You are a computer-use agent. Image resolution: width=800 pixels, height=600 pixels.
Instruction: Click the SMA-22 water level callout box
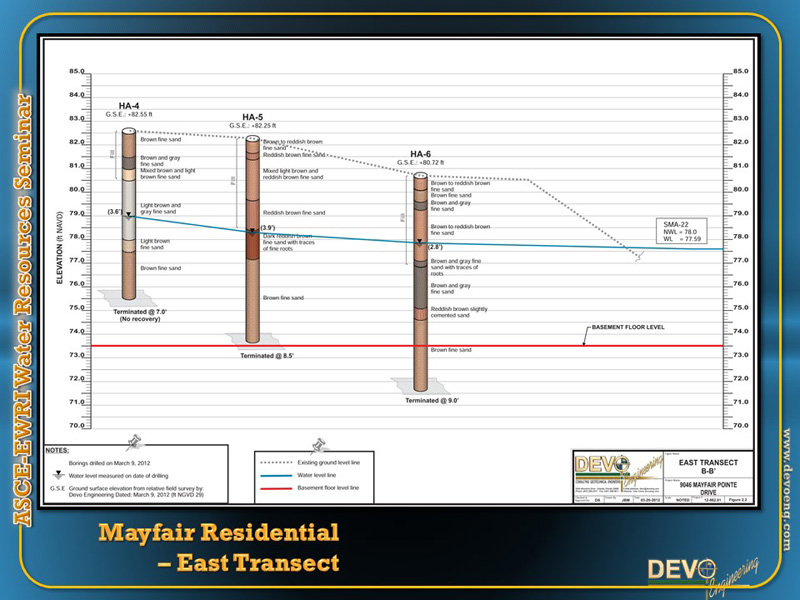coord(681,231)
